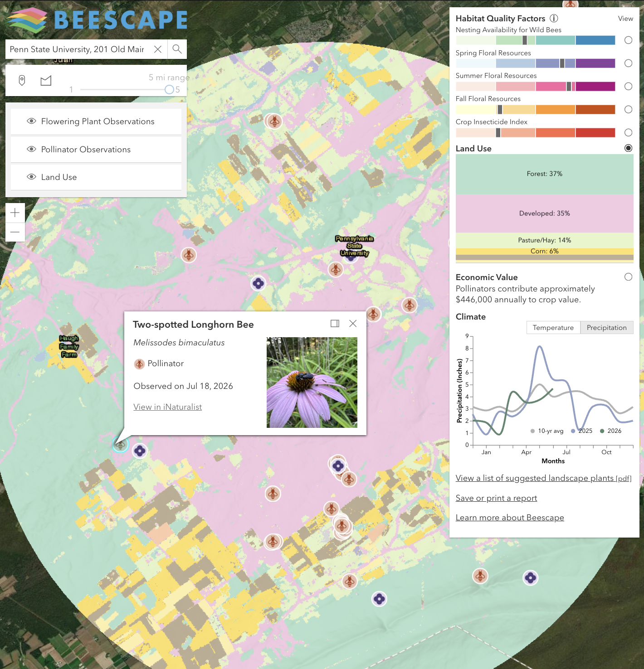
Task: Switch to the Temperature climate tab
Action: [x=553, y=328]
